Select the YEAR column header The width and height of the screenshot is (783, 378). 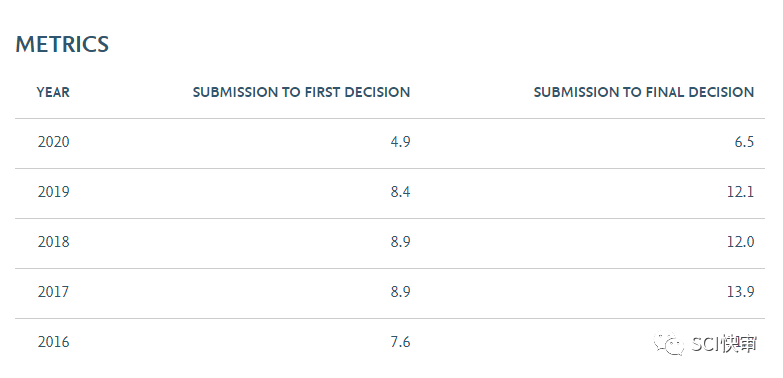(53, 92)
